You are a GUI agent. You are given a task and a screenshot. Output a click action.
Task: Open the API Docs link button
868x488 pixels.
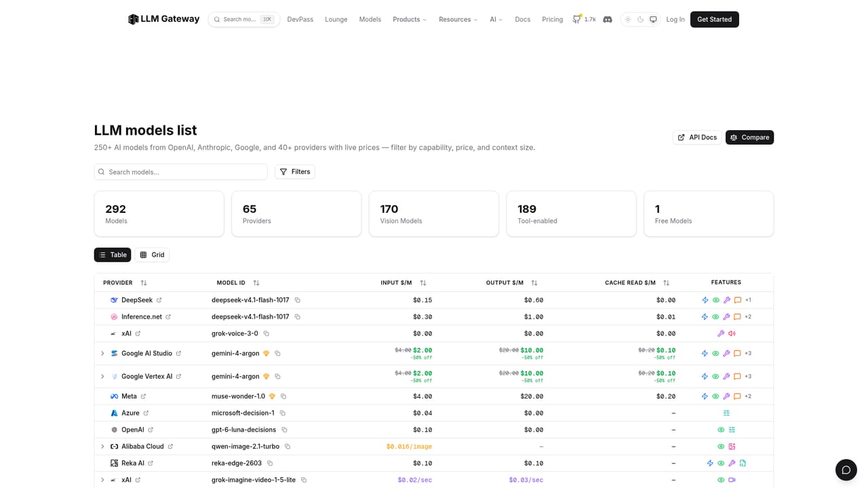pos(697,138)
